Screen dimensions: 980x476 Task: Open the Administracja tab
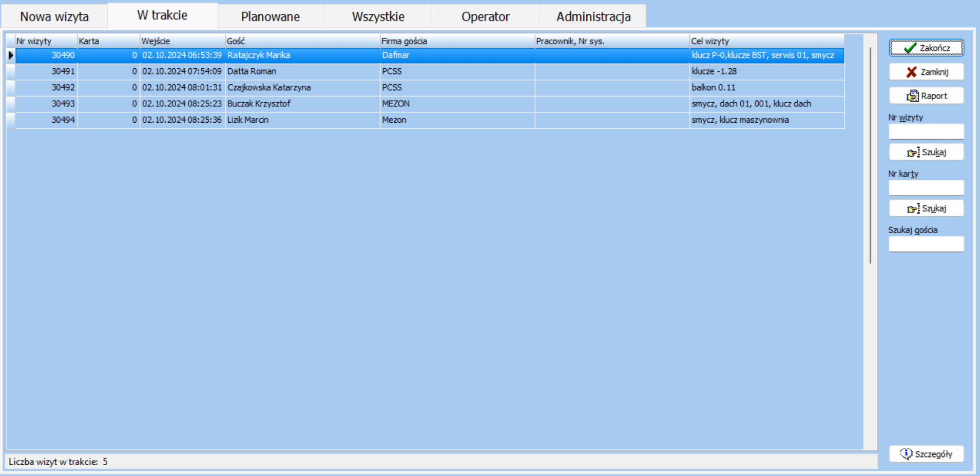pos(593,16)
